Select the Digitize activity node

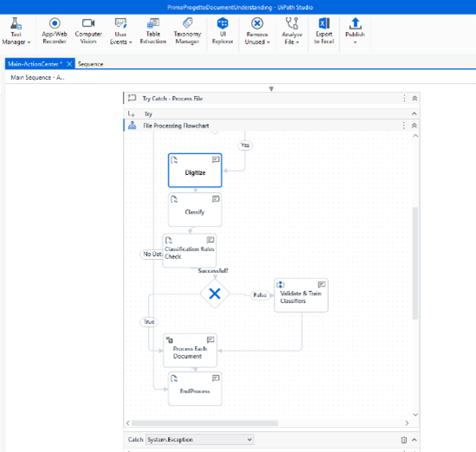195,171
